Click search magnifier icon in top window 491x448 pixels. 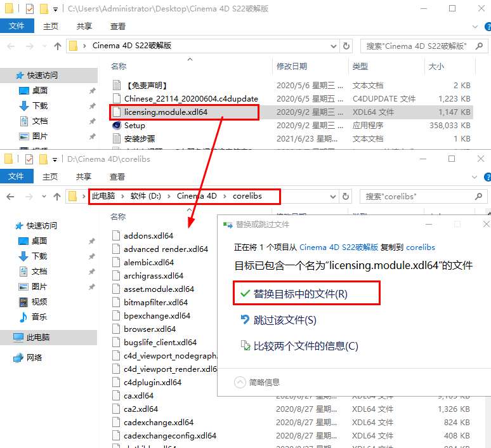click(479, 46)
